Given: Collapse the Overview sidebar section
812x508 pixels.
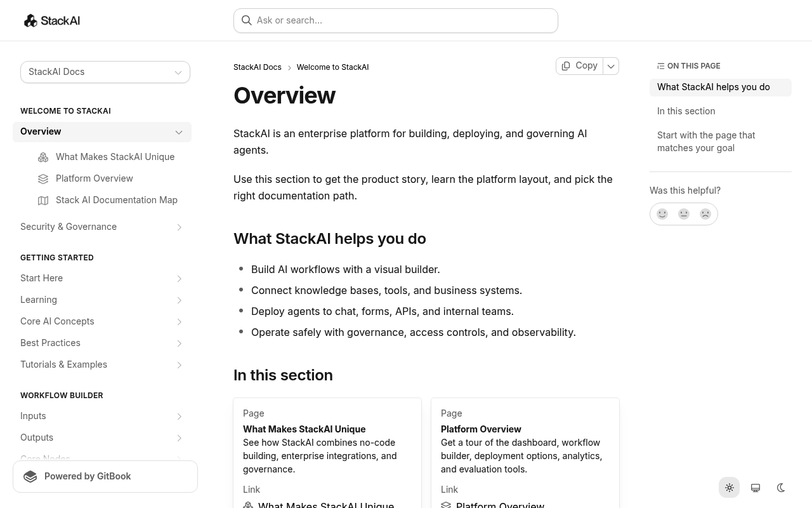Looking at the screenshot, I should coord(179,132).
